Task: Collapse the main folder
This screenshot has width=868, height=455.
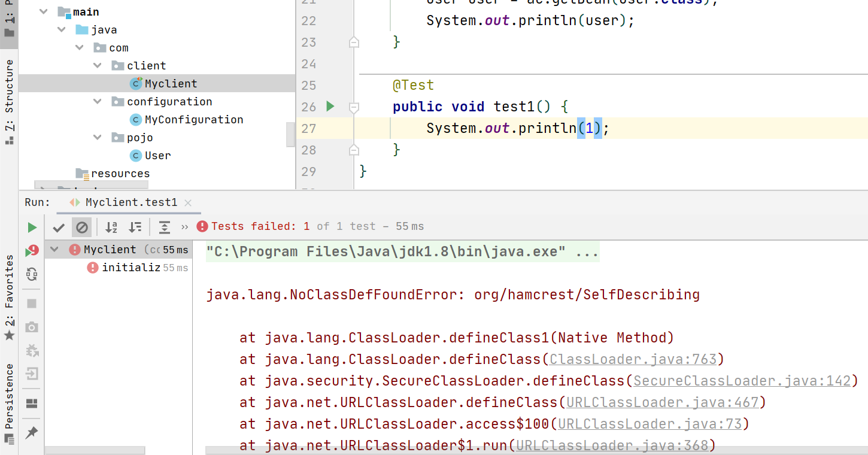Action: click(x=43, y=12)
